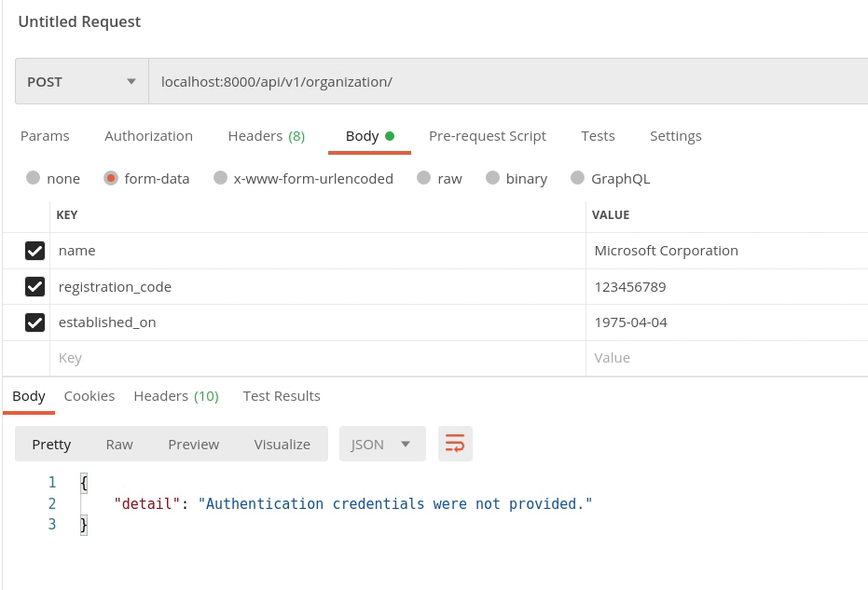Click the empty Key placeholder cell

317,358
